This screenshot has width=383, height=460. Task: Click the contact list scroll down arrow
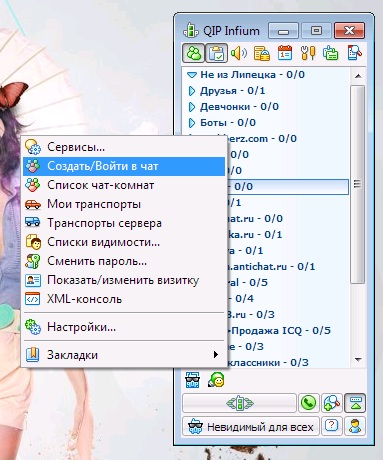tap(358, 360)
